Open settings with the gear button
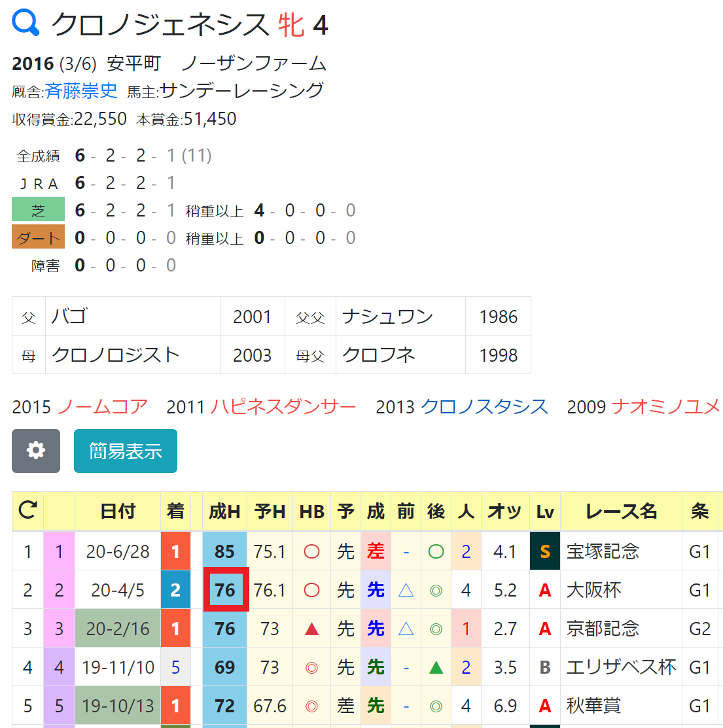The image size is (723, 728). (x=36, y=451)
